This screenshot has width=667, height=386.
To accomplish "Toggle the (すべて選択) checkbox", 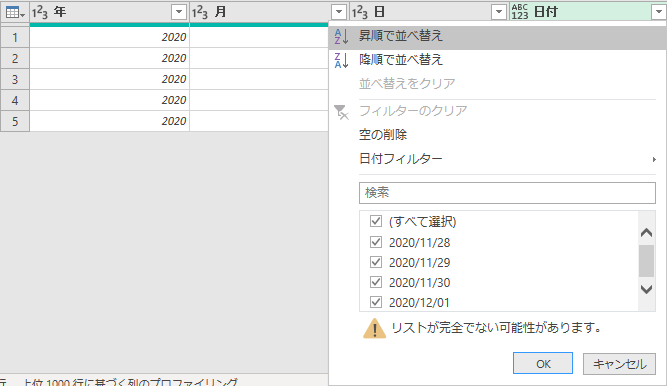I will 376,221.
